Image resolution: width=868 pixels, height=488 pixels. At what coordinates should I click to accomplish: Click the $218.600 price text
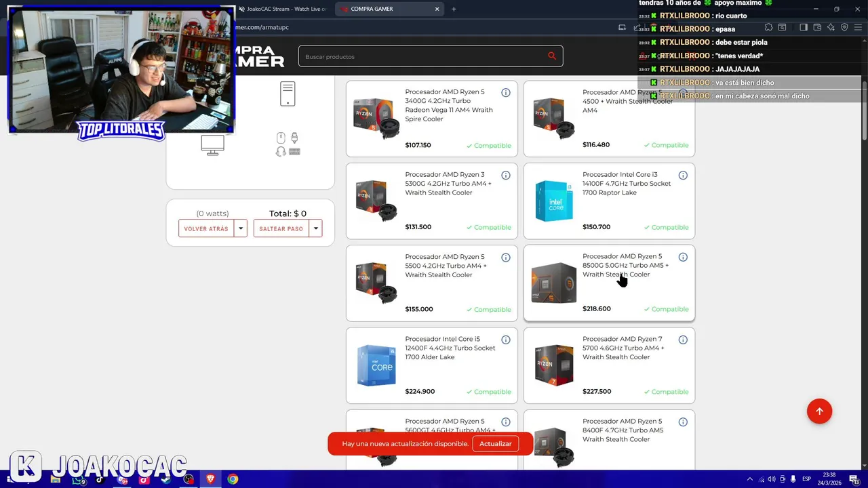pos(596,308)
